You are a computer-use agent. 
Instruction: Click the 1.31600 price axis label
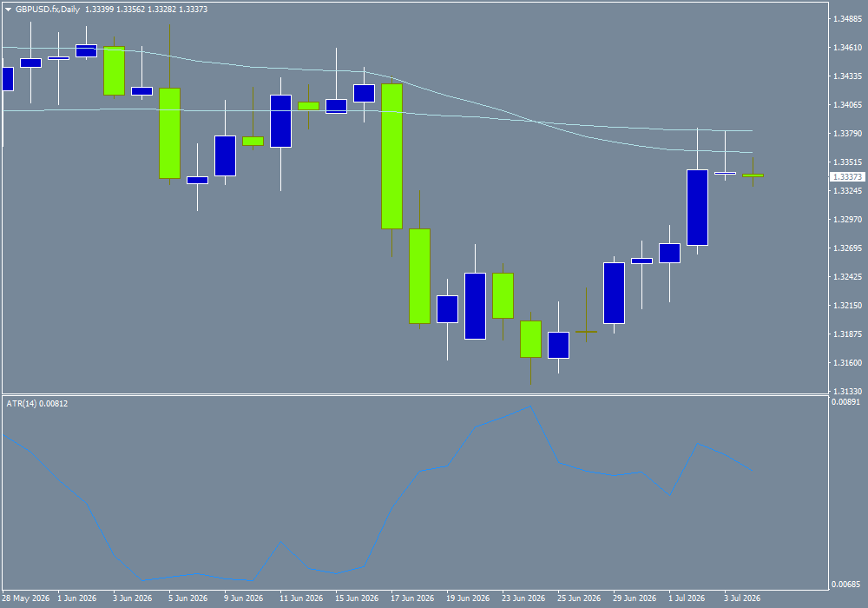pos(847,363)
